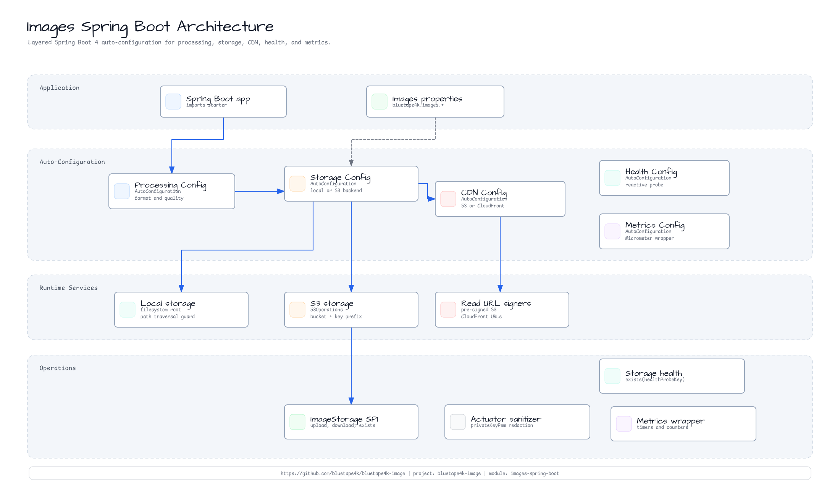Select the "upload, download, exists" caption
Image resolution: width=840 pixels, height=504 pixels.
[343, 425]
